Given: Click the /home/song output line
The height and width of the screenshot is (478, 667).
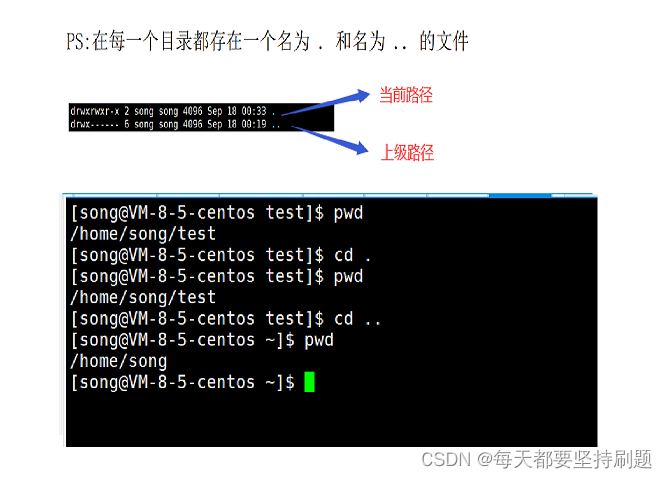Looking at the screenshot, I should 119,361.
